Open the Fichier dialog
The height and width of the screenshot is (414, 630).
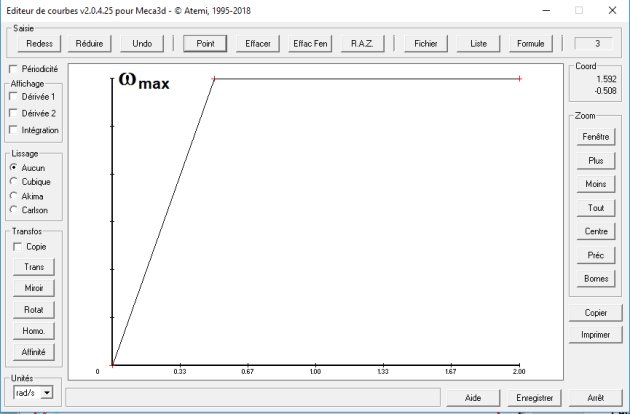click(x=426, y=43)
